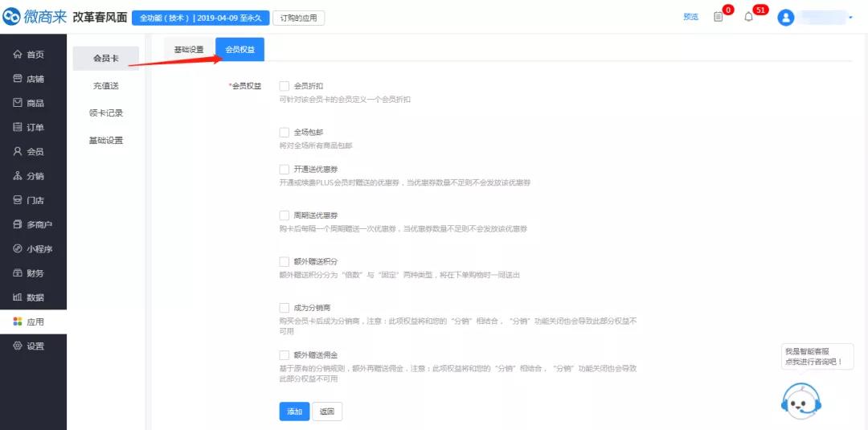The height and width of the screenshot is (430, 868).
Task: Tick the 成为分销商 checkbox
Action: tap(284, 308)
